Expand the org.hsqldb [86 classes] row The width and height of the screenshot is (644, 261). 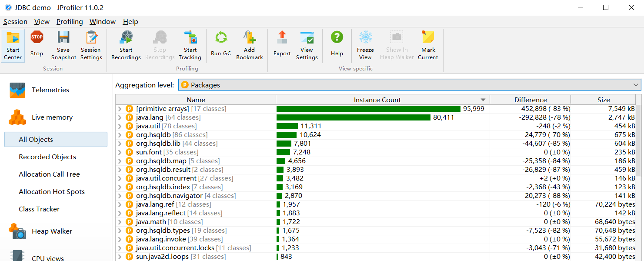coord(120,135)
